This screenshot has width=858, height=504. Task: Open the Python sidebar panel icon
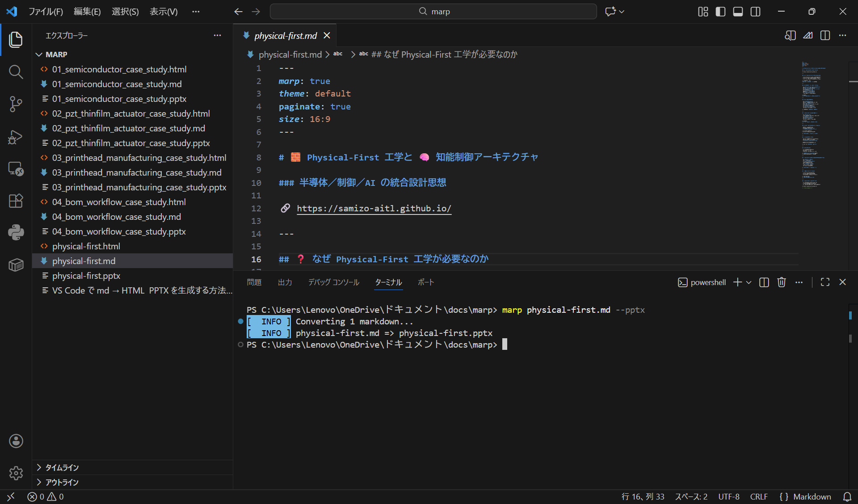(16, 232)
